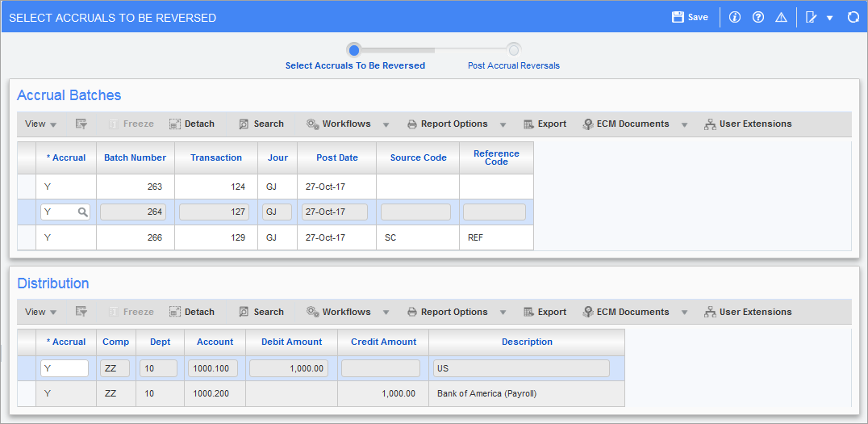This screenshot has width=868, height=424.
Task: Sort by Account column header in Distribution
Action: [x=215, y=342]
